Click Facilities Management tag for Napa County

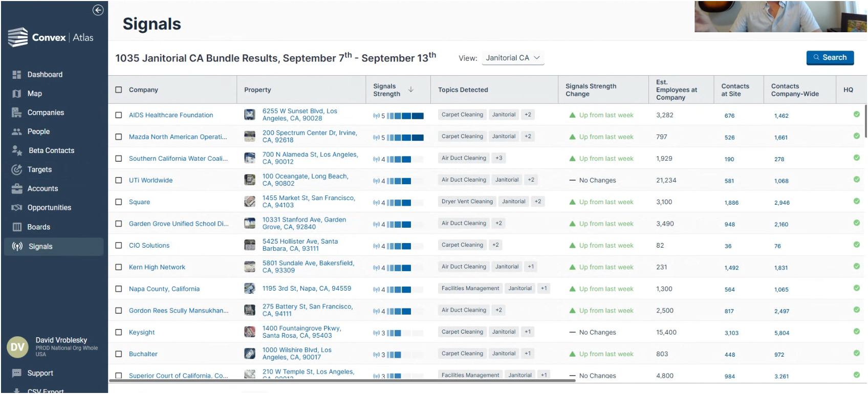[x=470, y=289]
